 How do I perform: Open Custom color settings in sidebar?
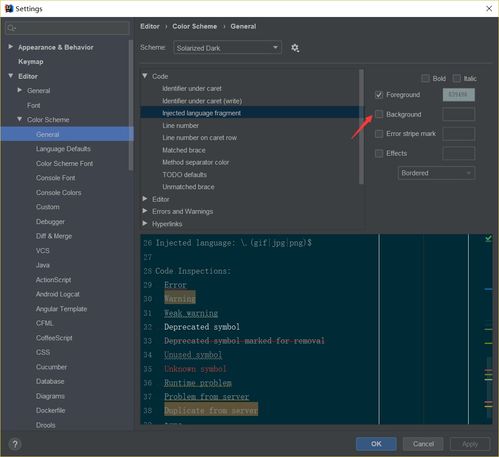coord(48,207)
